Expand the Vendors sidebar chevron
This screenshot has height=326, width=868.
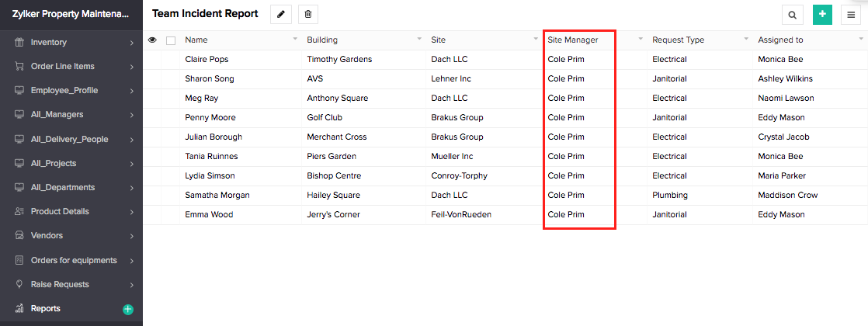132,236
